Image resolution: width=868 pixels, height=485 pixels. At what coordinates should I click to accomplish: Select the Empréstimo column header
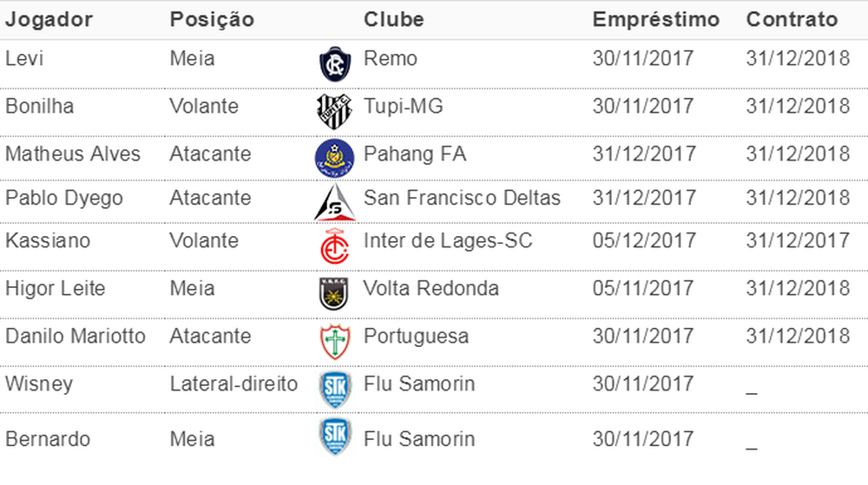(x=656, y=20)
